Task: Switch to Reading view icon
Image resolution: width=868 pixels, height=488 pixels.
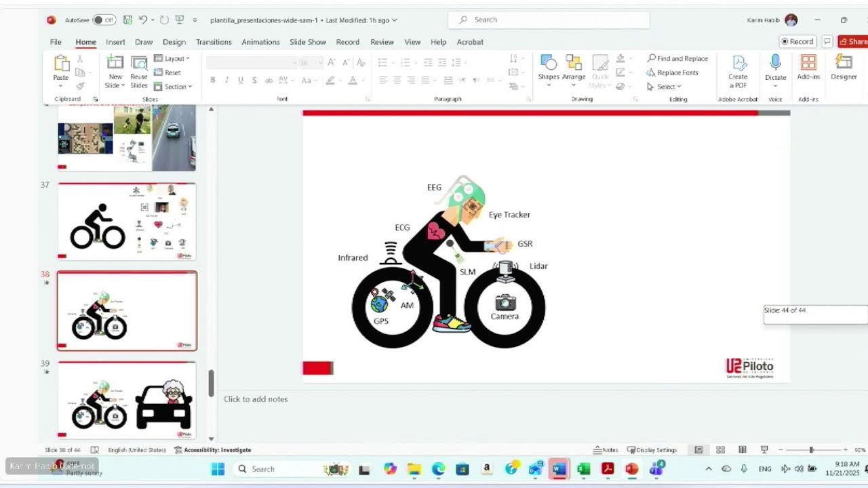Action: click(x=743, y=449)
